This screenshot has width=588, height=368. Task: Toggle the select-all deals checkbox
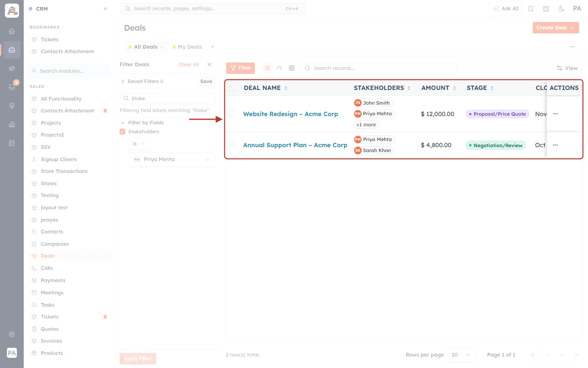[x=232, y=88]
